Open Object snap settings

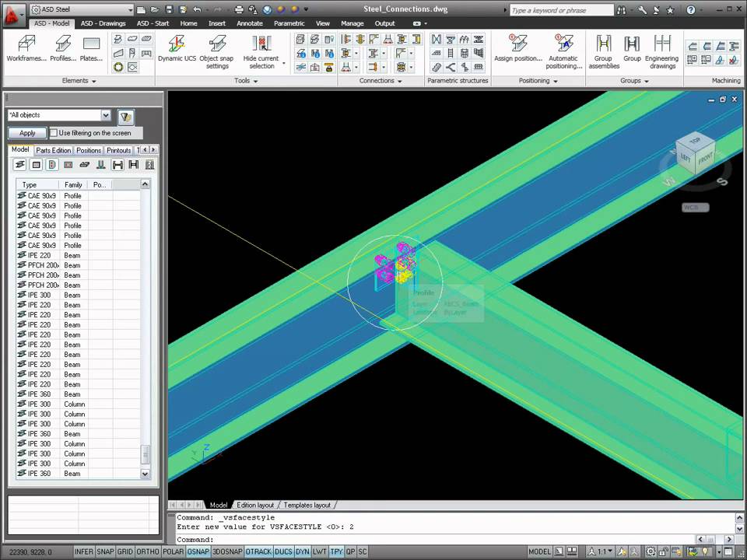[217, 51]
